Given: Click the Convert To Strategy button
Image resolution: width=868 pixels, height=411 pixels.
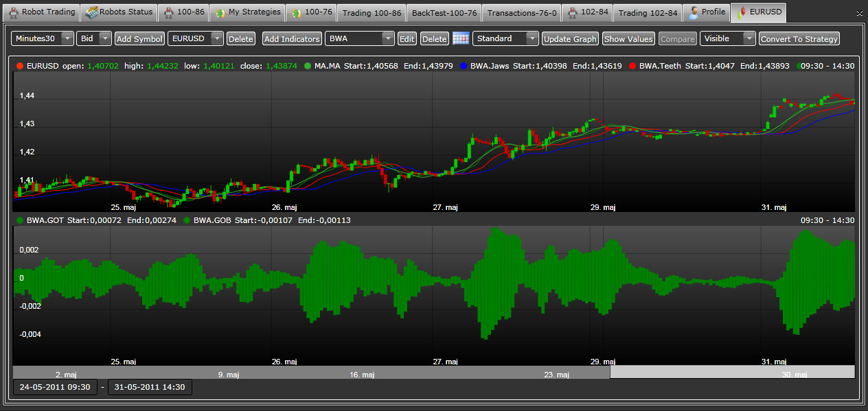Looking at the screenshot, I should click(x=799, y=38).
